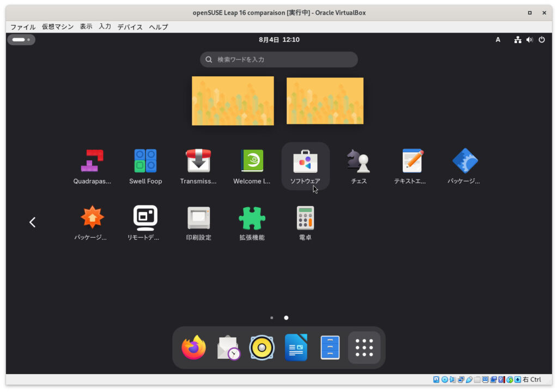558x392 pixels.
Task: Click the VirtualBox mouse integration globe icon
Action: tap(510, 379)
